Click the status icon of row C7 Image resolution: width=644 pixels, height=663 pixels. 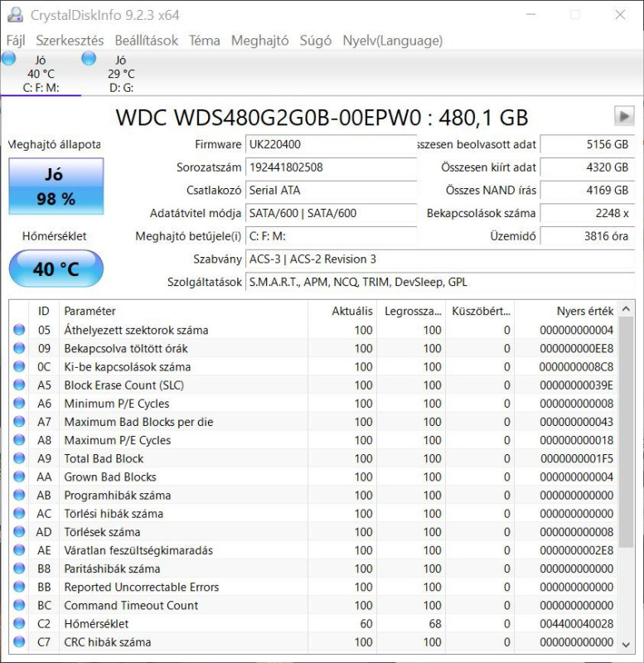click(x=19, y=641)
